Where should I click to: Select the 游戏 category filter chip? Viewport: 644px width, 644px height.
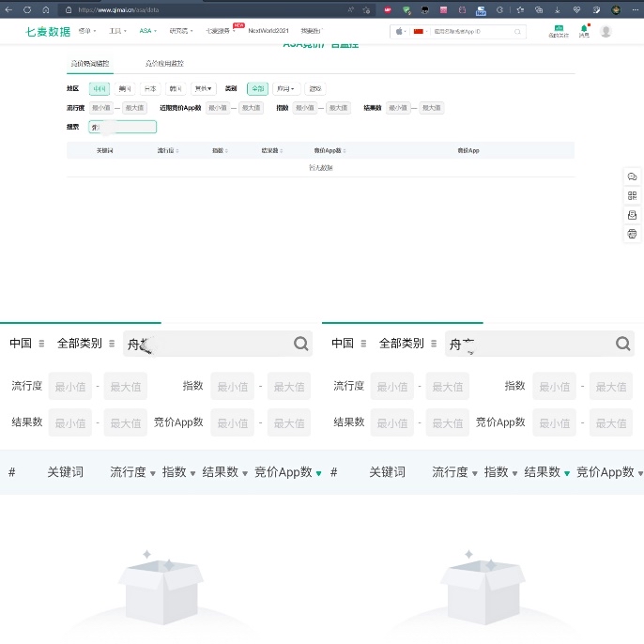(315, 88)
